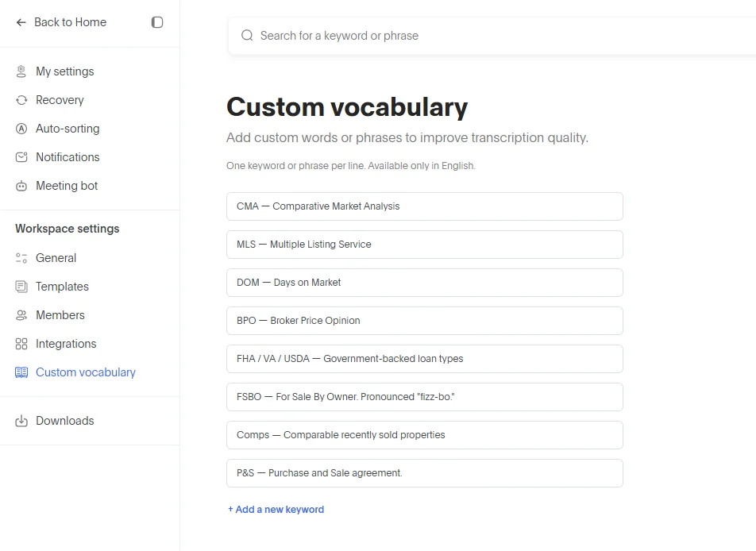This screenshot has height=551, width=756.
Task: Select Meeting bot settings
Action: point(67,186)
